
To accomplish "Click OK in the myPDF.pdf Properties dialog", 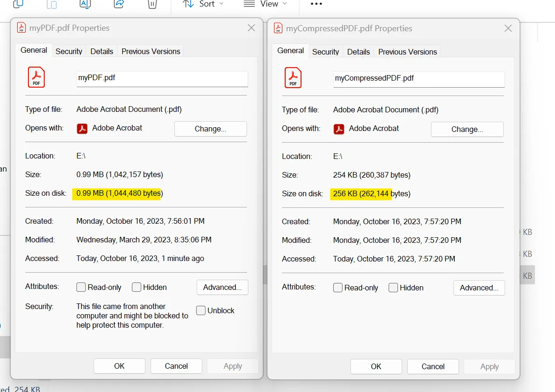I will [119, 366].
